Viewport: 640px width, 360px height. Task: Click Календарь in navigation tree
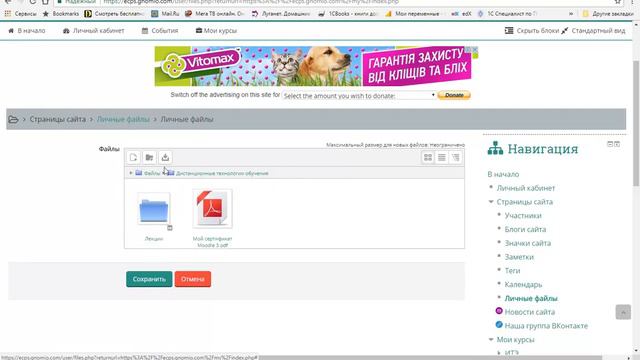point(523,284)
